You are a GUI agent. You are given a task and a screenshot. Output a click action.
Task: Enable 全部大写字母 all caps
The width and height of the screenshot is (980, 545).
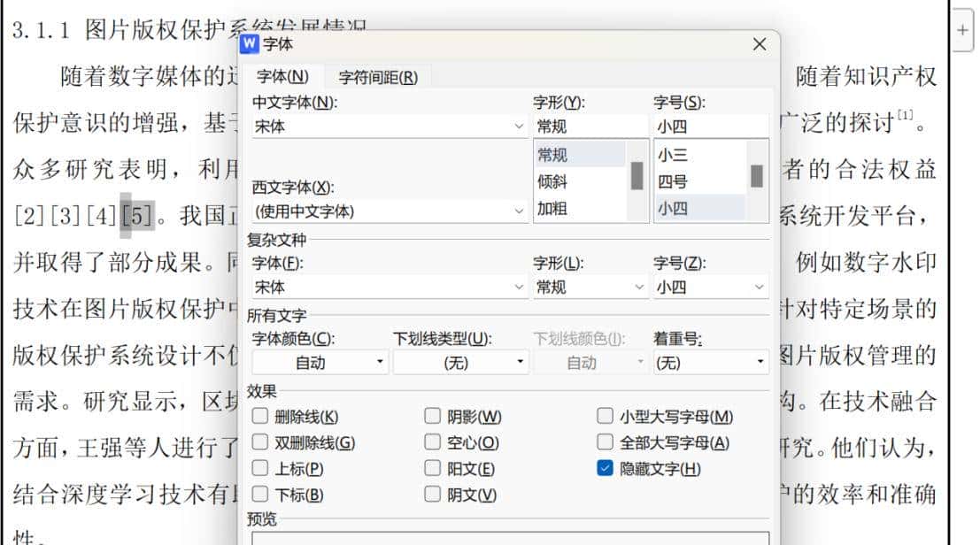coord(606,442)
